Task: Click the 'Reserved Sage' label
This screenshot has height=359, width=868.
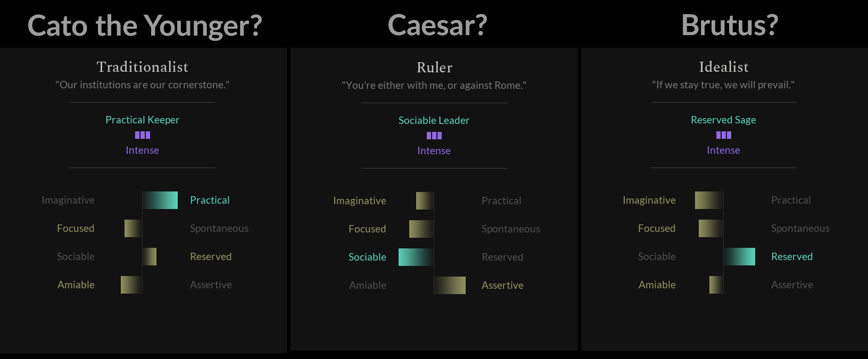Action: click(x=724, y=120)
